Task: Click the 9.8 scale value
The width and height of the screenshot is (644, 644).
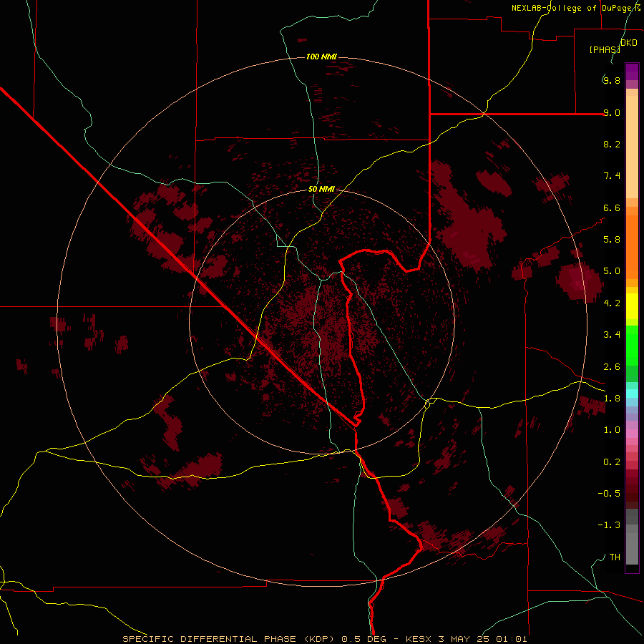Action: coord(612,80)
